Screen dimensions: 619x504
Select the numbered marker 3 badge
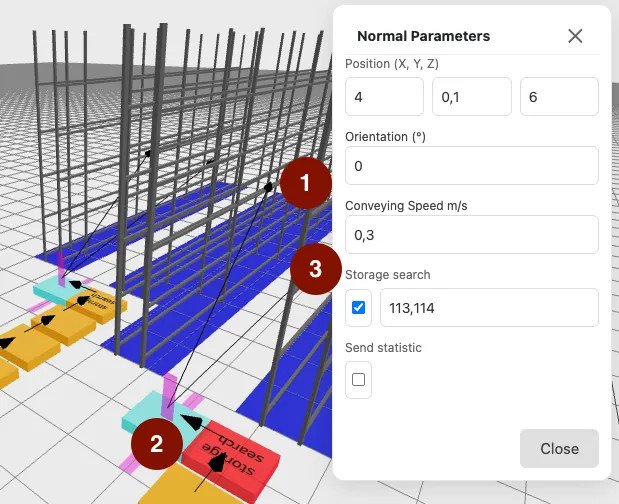point(315,268)
